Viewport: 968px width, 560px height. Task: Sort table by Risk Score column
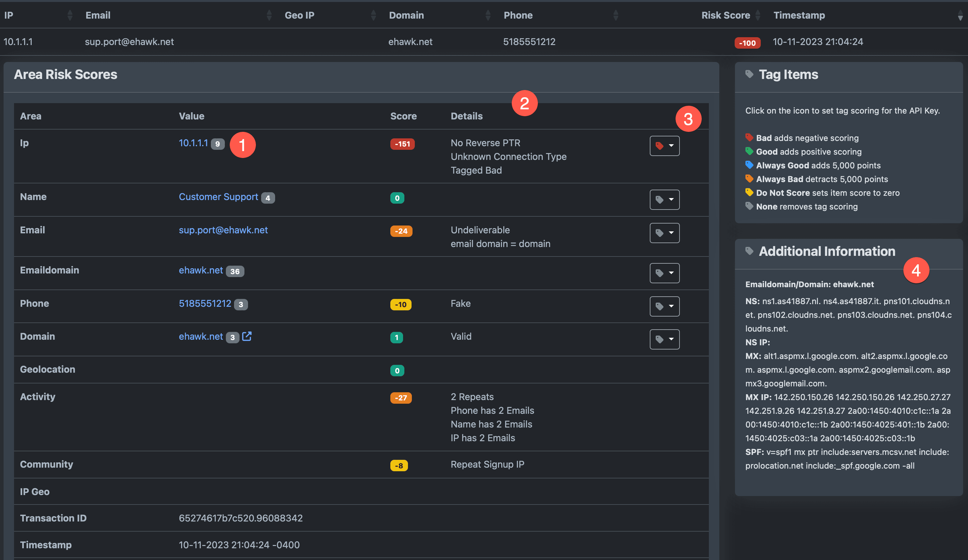point(757,15)
